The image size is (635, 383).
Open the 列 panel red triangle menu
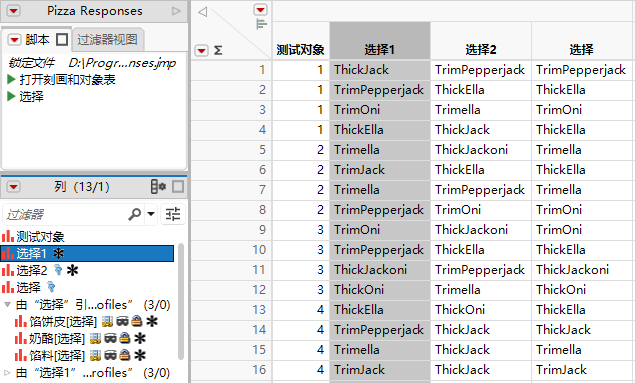pos(13,187)
